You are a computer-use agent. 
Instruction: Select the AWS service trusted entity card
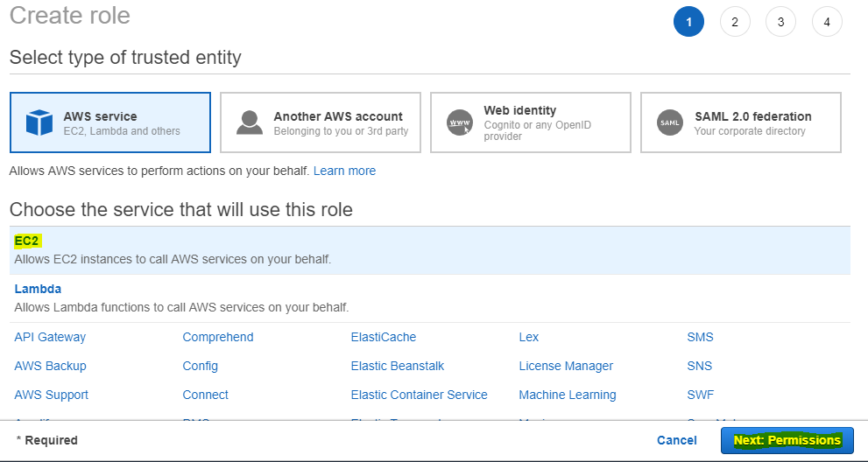110,122
